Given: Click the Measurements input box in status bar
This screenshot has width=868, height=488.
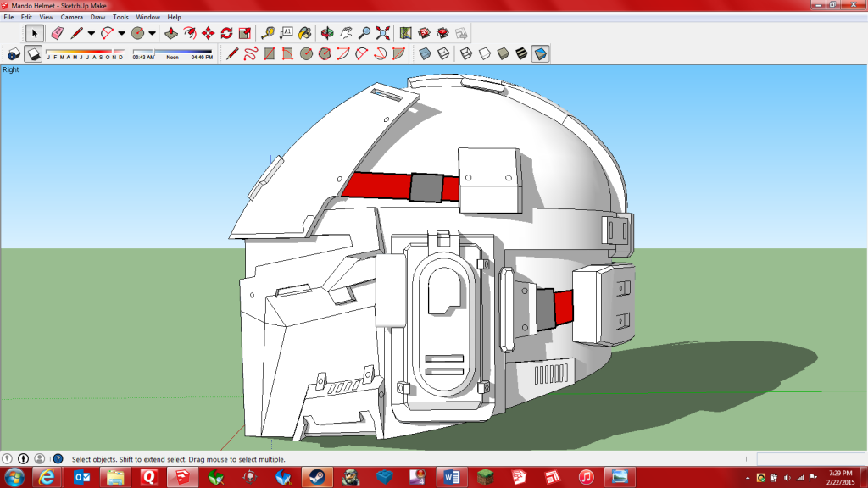Looking at the screenshot, I should (810, 458).
